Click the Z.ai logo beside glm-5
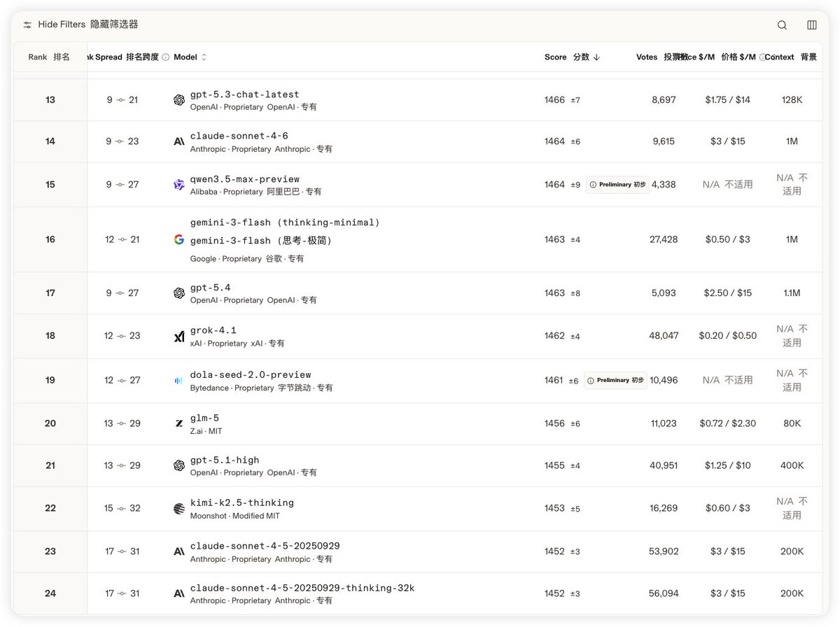The width and height of the screenshot is (840, 627). 179,423
